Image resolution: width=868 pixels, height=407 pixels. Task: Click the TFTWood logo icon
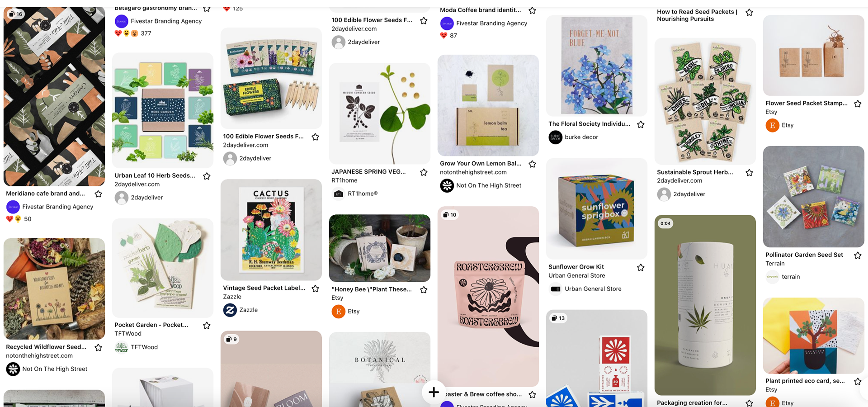tap(121, 347)
